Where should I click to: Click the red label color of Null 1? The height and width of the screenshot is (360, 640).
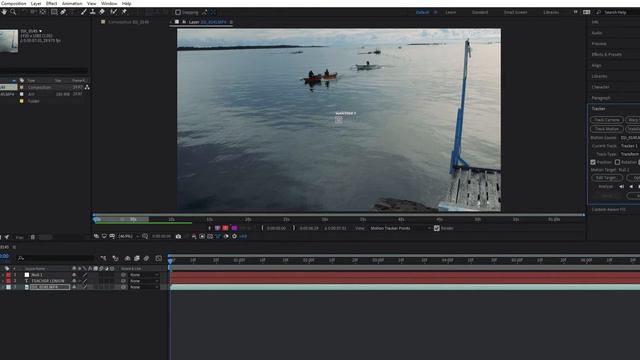pos(8,275)
